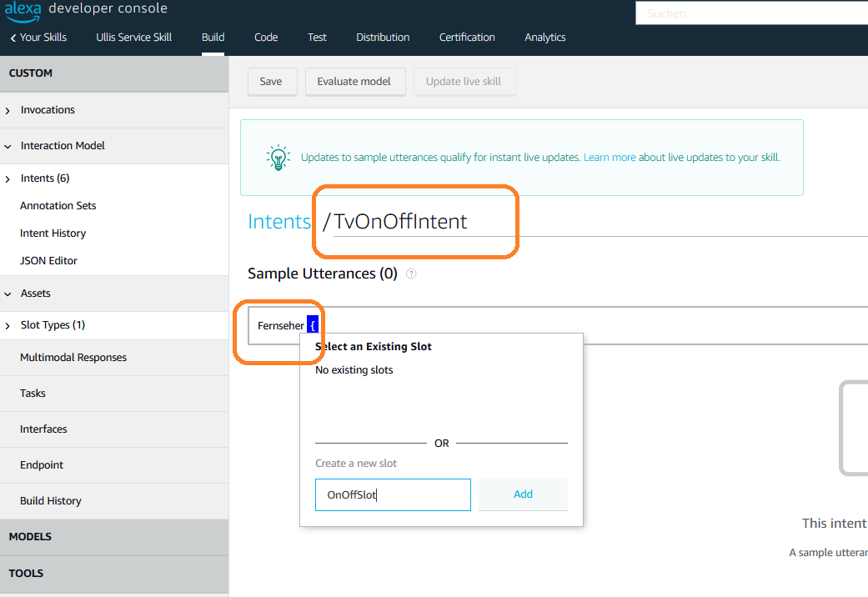
Task: Open the Test tab
Action: (x=317, y=38)
